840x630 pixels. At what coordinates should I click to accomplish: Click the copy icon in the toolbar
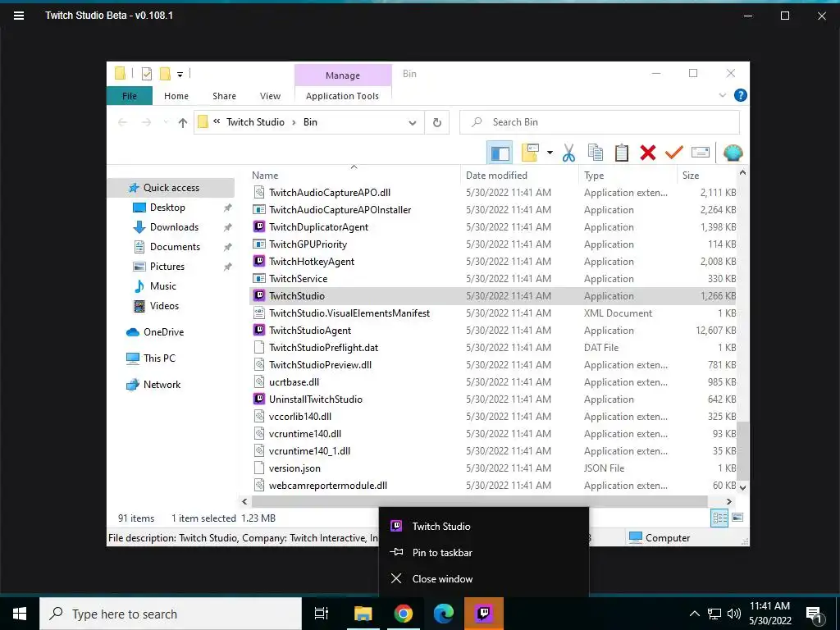point(596,153)
